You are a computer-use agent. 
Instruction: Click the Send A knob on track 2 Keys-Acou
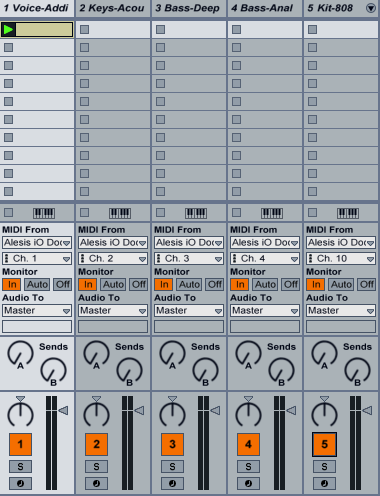point(96,353)
